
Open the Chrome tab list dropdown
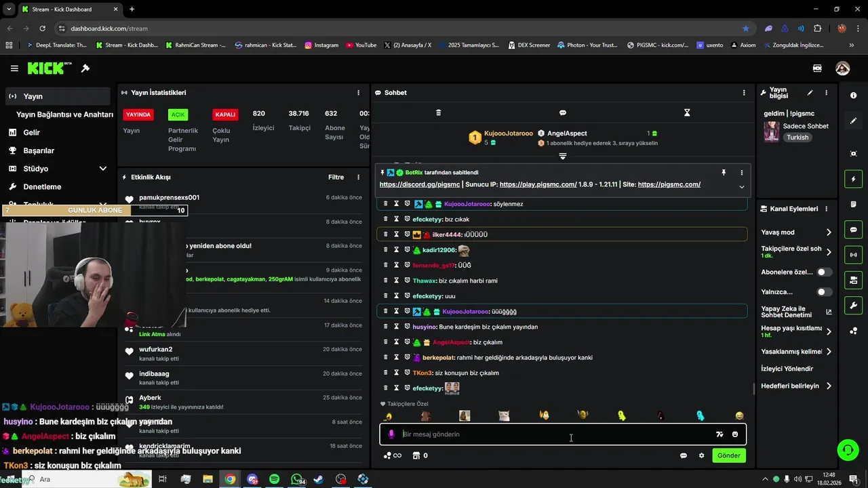[x=9, y=9]
